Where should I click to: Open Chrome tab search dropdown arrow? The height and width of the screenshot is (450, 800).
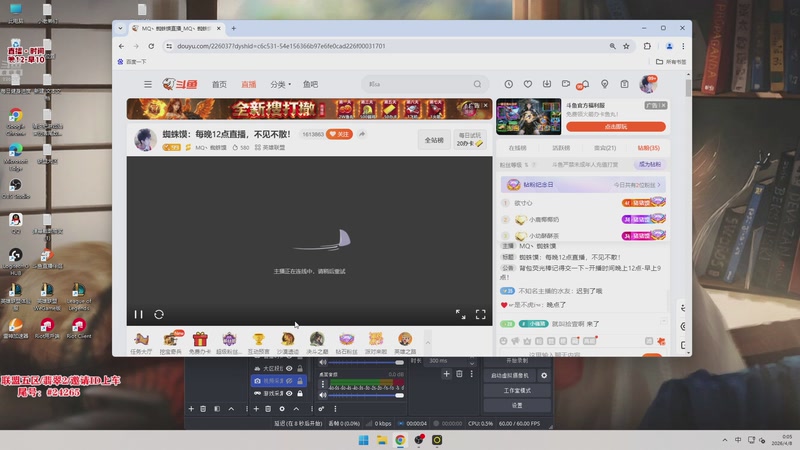coord(120,28)
